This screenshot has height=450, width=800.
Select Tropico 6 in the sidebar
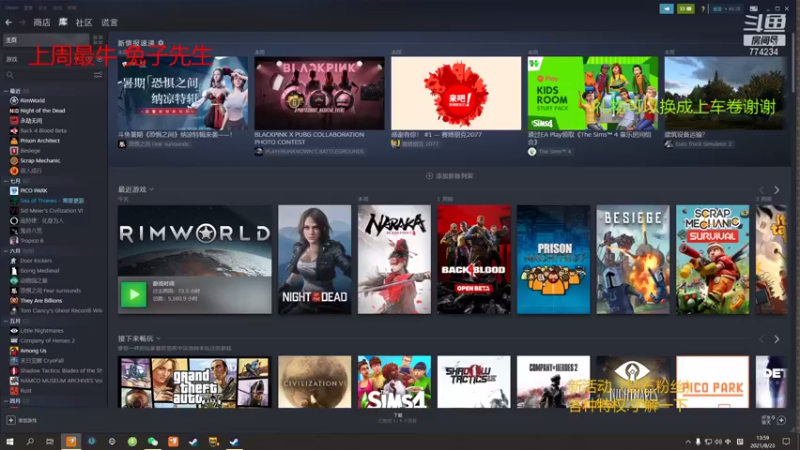(x=32, y=241)
